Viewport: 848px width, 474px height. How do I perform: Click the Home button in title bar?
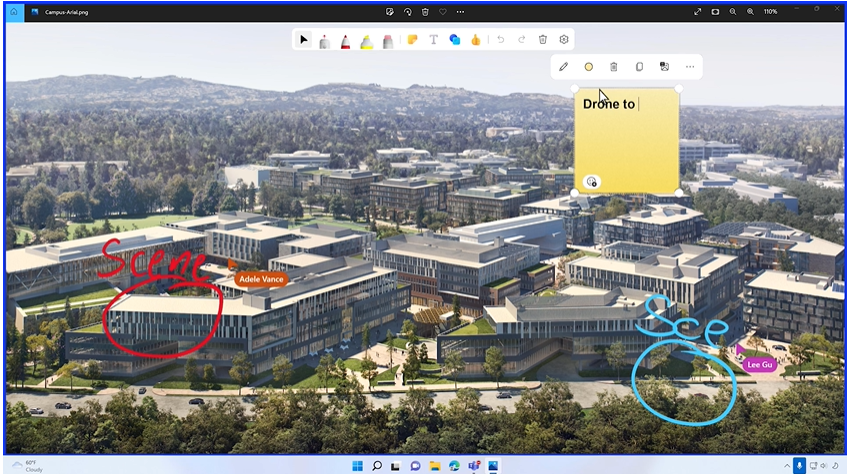point(13,11)
